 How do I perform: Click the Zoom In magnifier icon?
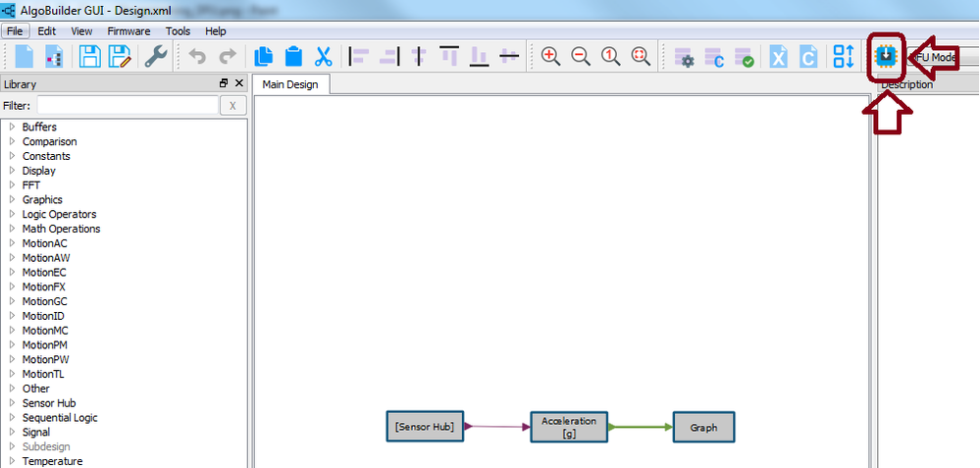(550, 57)
